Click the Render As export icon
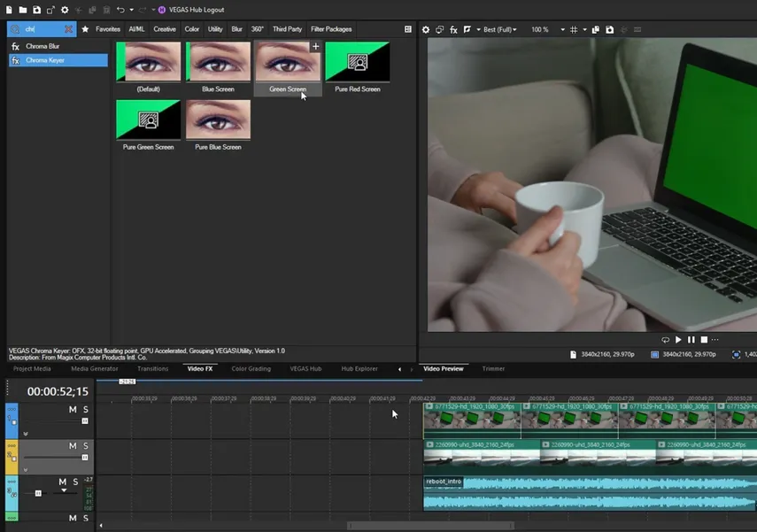 click(50, 10)
